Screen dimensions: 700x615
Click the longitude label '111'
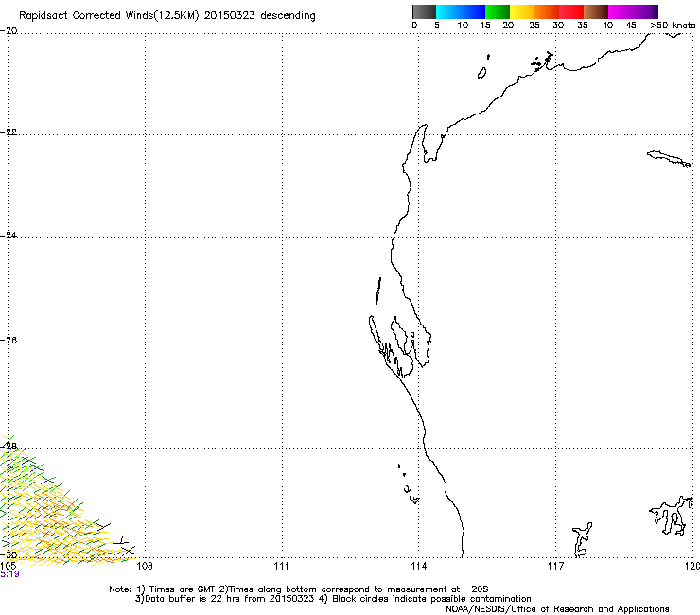281,567
